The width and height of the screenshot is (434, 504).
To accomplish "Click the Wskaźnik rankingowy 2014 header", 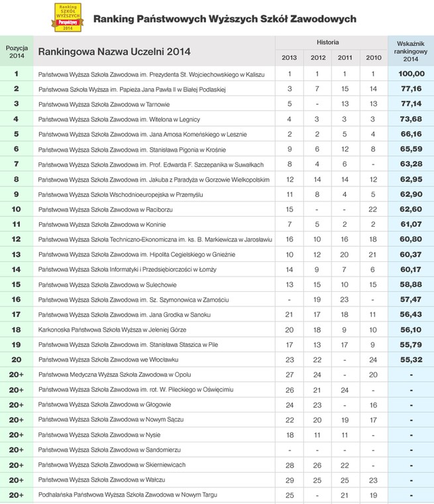I will click(411, 52).
